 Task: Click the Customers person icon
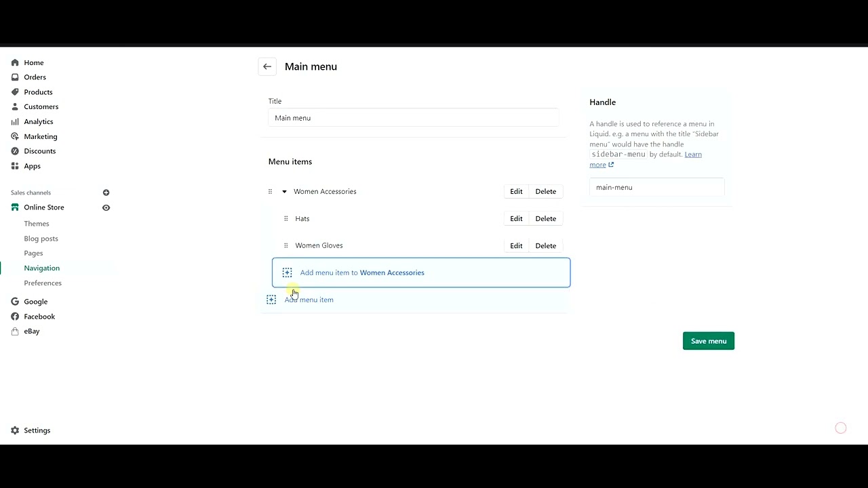pyautogui.click(x=15, y=106)
